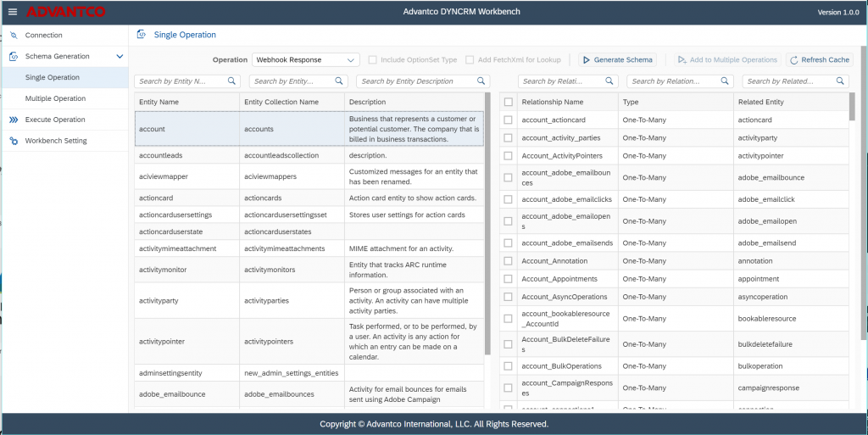Select the Multiple Operation menu item
Screen dimensions: 868x435
(x=65, y=98)
